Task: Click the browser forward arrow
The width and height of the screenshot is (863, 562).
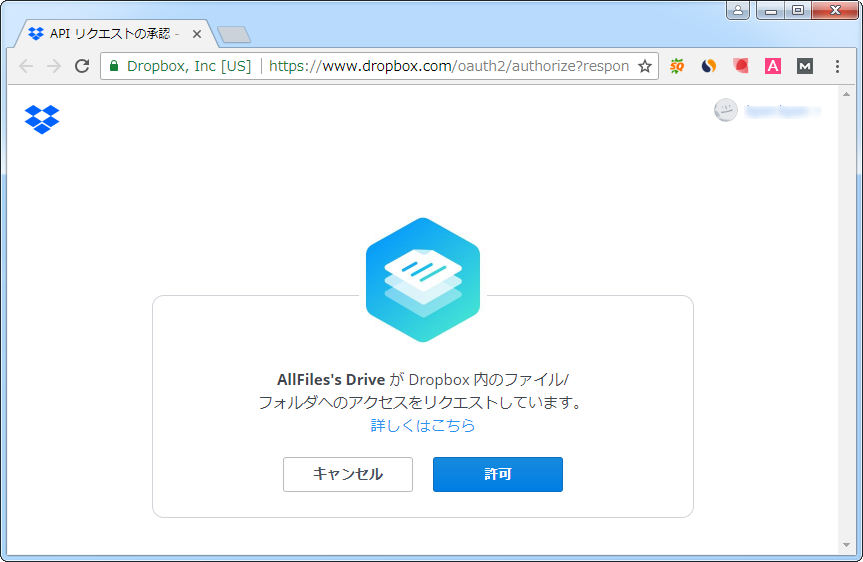Action: point(54,67)
